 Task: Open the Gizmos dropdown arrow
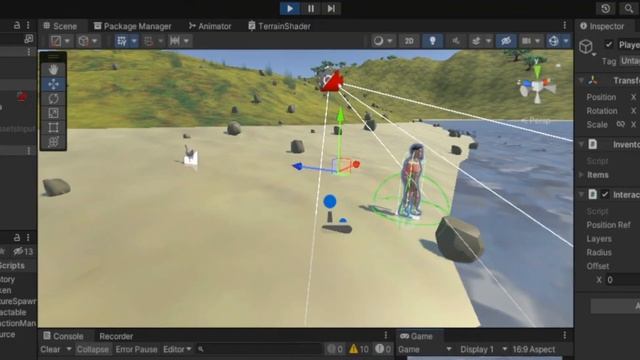click(x=566, y=41)
